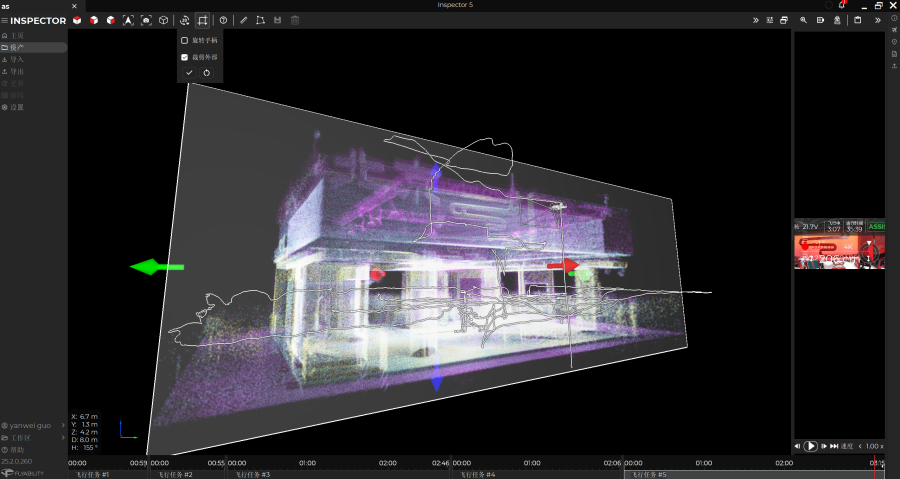Activate the crop box tool in toolbar
Viewport: 900px width, 479px height.
204,20
